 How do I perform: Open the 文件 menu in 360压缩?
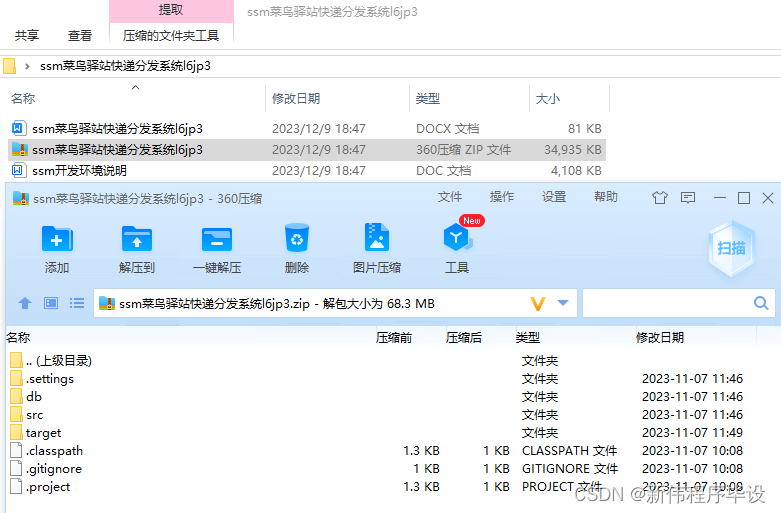(x=450, y=197)
